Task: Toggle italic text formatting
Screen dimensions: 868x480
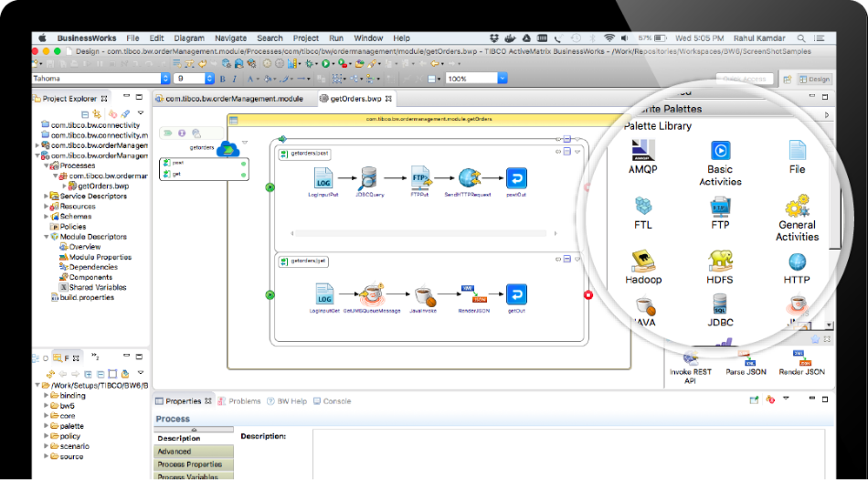Action: tap(234, 80)
